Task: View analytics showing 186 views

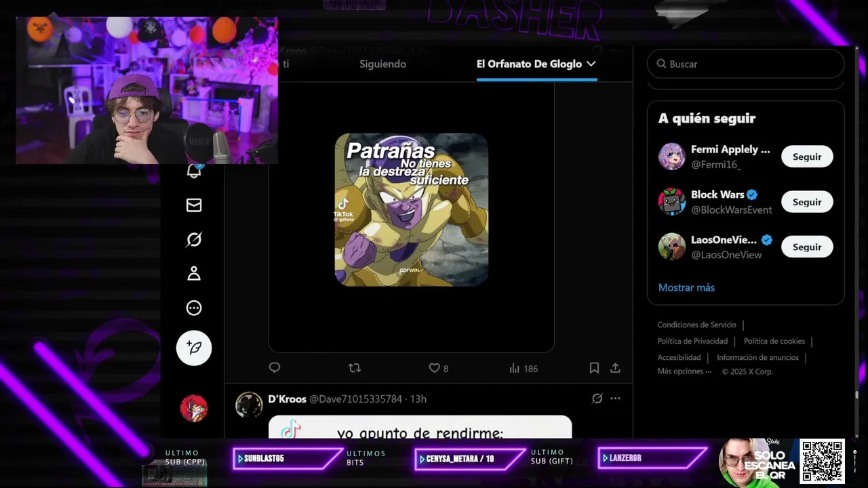Action: [x=523, y=368]
